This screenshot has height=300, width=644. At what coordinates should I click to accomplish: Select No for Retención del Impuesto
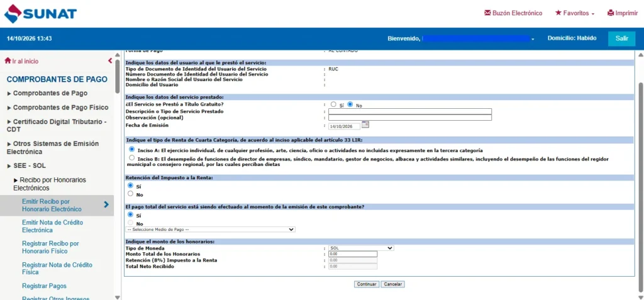pos(131,193)
